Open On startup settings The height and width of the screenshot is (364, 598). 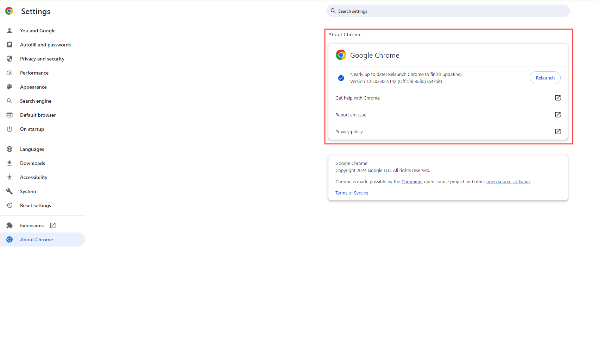tap(32, 129)
